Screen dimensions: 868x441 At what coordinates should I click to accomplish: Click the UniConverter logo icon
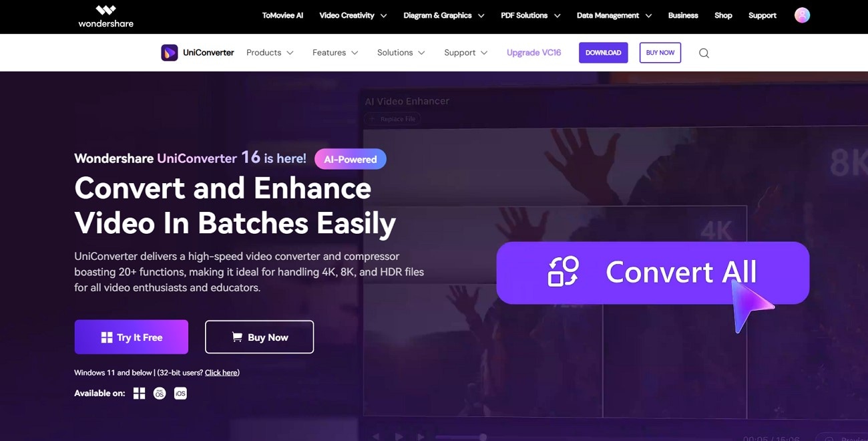pos(170,53)
